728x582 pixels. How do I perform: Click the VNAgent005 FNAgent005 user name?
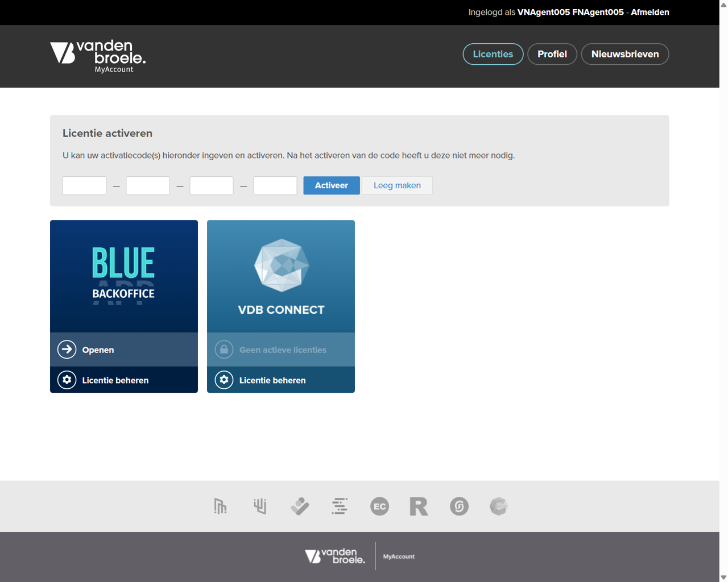[570, 12]
